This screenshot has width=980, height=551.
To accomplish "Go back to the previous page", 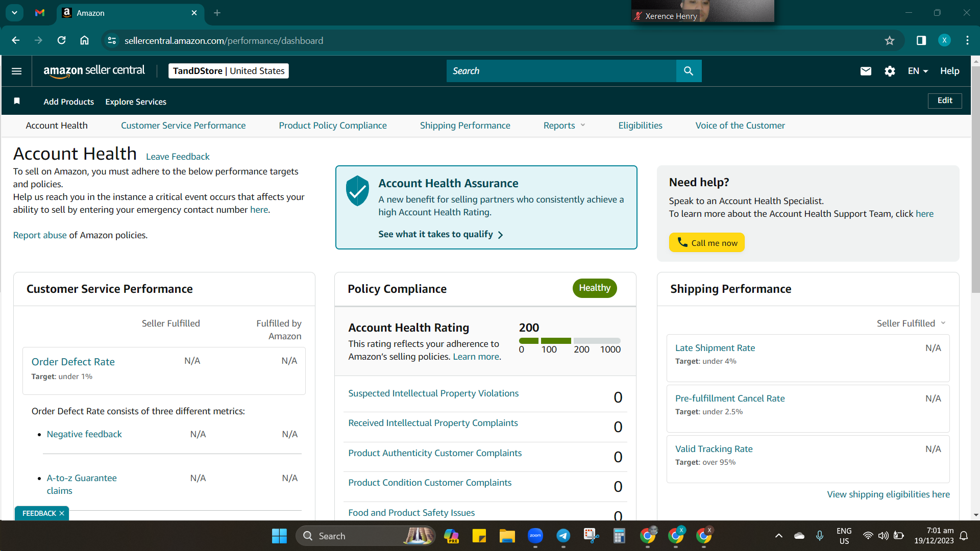I will 15,40.
